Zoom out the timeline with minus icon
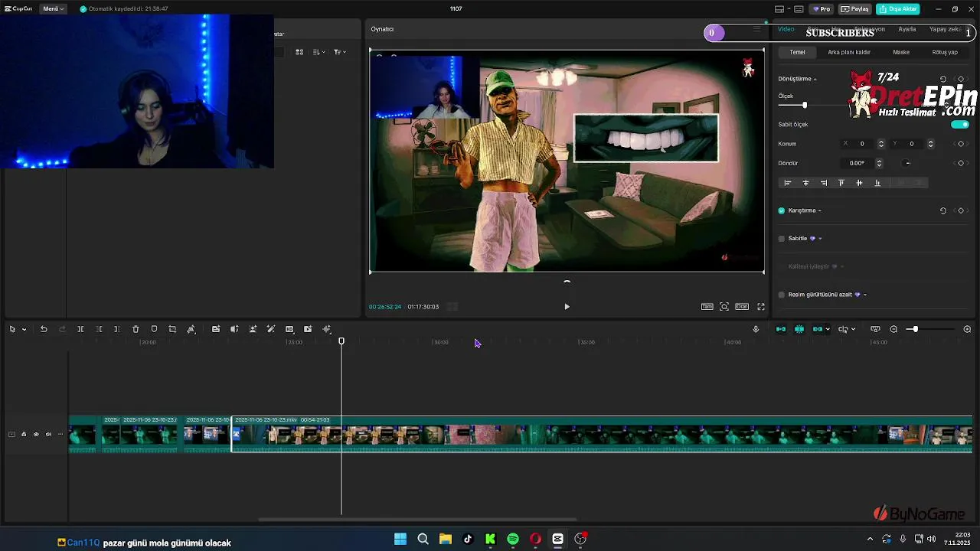The height and width of the screenshot is (551, 980). click(893, 329)
